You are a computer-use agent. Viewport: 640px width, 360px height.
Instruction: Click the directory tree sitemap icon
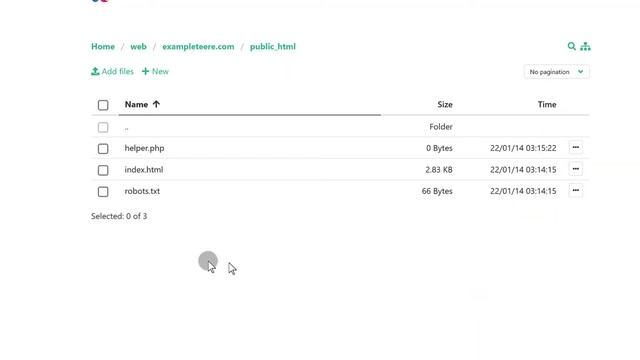[x=585, y=47]
